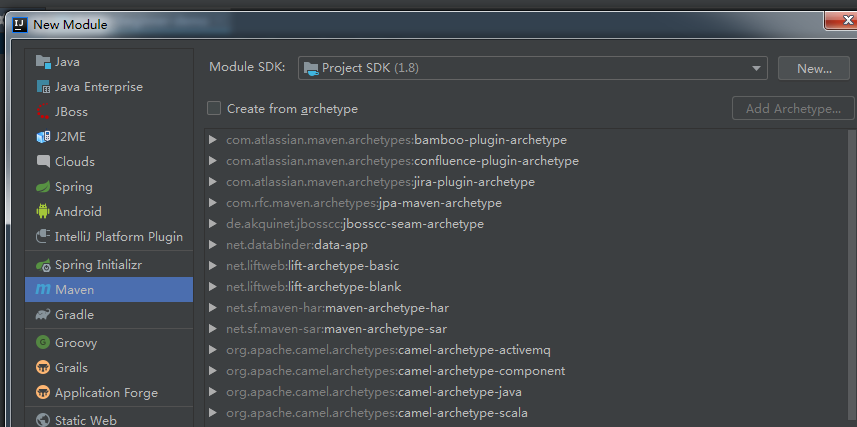Image resolution: width=857 pixels, height=427 pixels.
Task: Click the IntelliJ logo in title bar
Action: pyautogui.click(x=20, y=24)
